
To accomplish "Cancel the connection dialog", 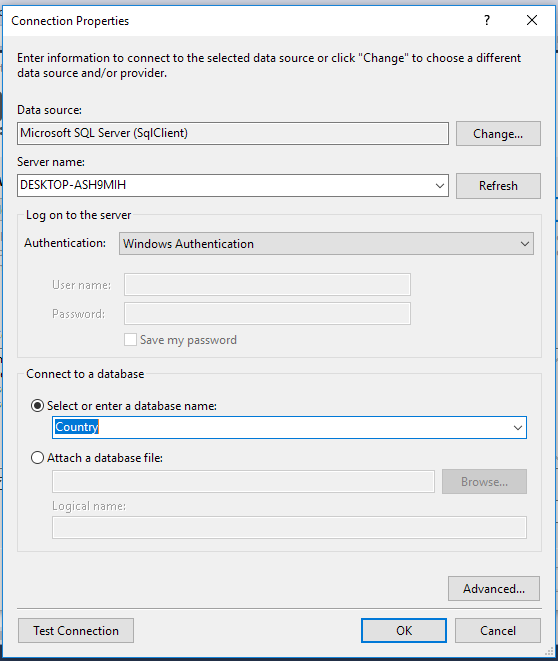I will coord(498,631).
